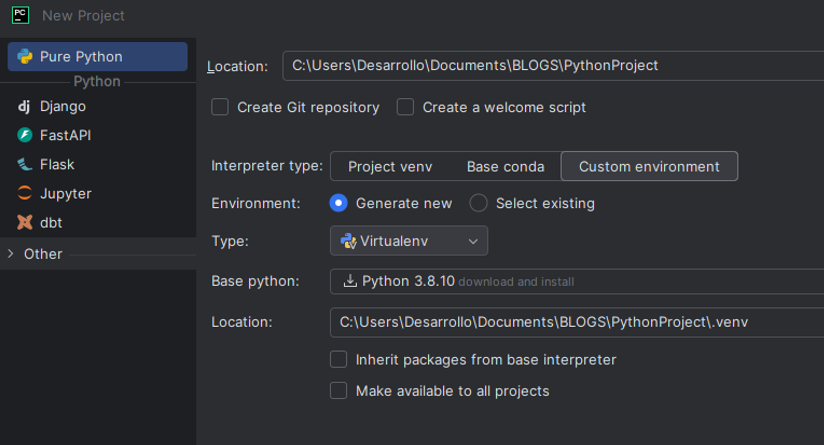This screenshot has height=445, width=824.
Task: Select the Pure Python project type icon
Action: (x=25, y=57)
